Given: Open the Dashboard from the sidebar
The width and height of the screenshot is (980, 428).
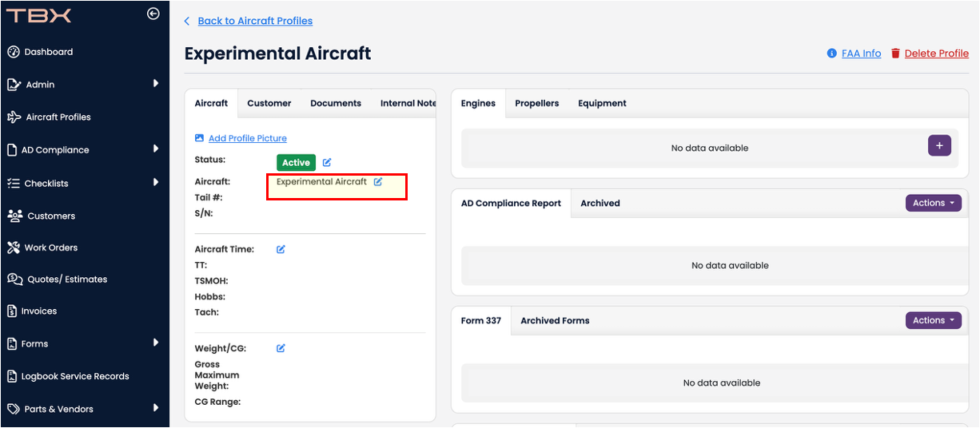Looking at the screenshot, I should point(48,52).
